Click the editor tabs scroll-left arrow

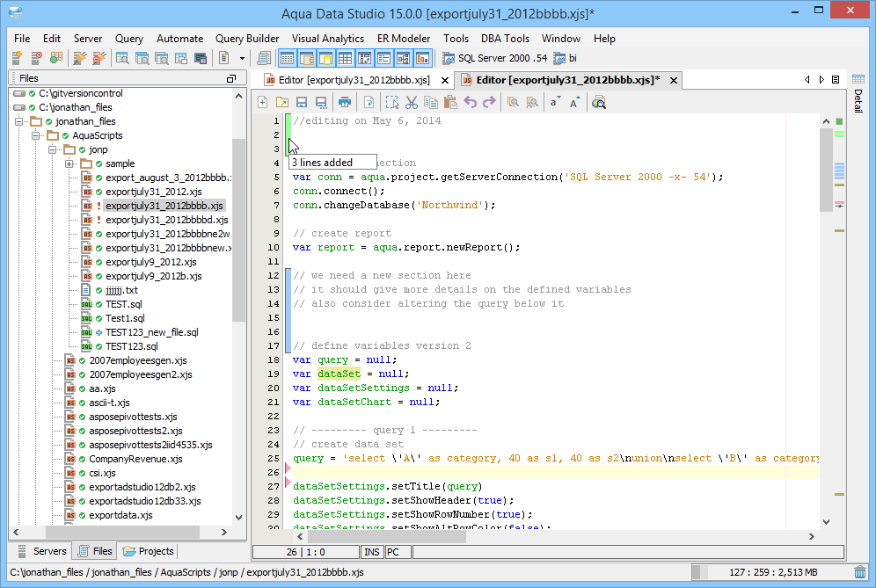[807, 80]
